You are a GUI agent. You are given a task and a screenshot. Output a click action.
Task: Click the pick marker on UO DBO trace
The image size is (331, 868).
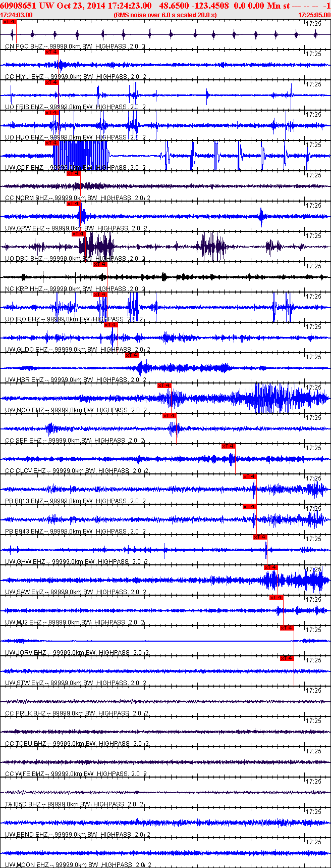pyautogui.click(x=78, y=234)
